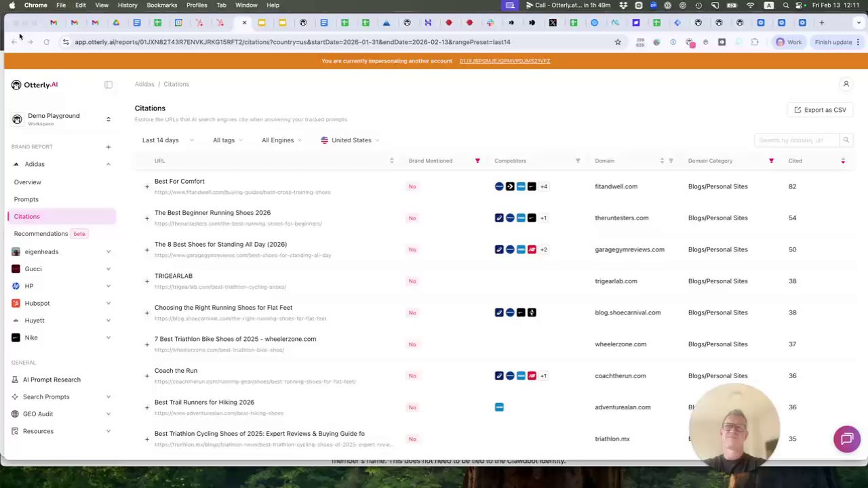This screenshot has width=868, height=488.
Task: Export citations as CSV
Action: [820, 110]
